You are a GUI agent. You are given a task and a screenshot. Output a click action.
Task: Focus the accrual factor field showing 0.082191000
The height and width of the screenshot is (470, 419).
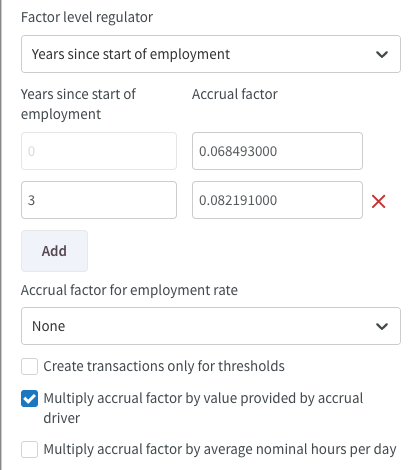coord(277,200)
